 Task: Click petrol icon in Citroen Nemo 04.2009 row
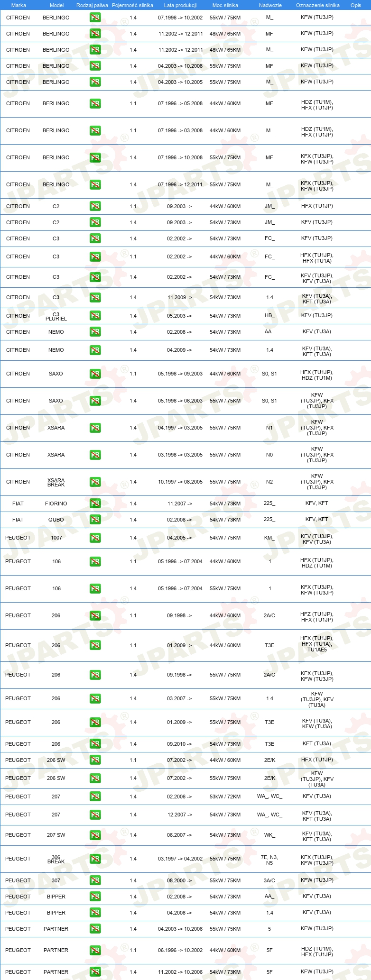(95, 350)
